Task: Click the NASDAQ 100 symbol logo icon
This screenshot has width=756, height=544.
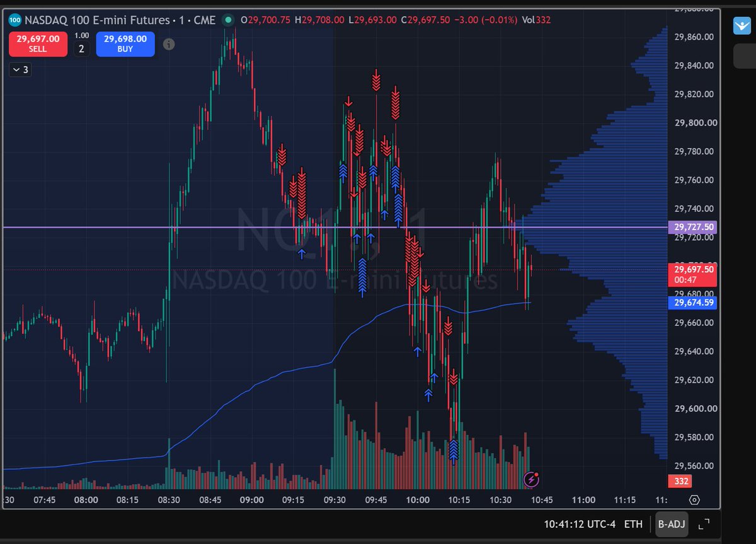Action: (x=16, y=20)
